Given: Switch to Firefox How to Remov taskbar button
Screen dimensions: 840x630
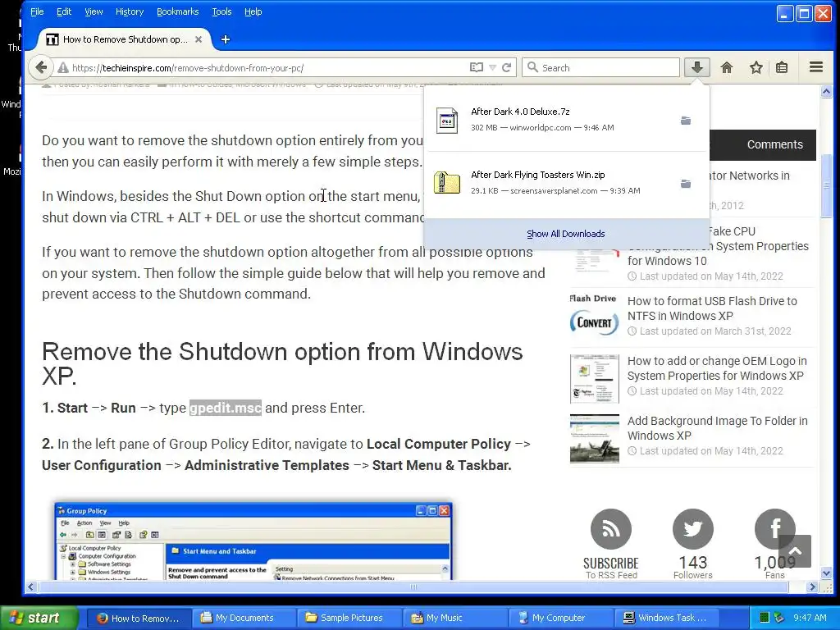Looking at the screenshot, I should (138, 618).
